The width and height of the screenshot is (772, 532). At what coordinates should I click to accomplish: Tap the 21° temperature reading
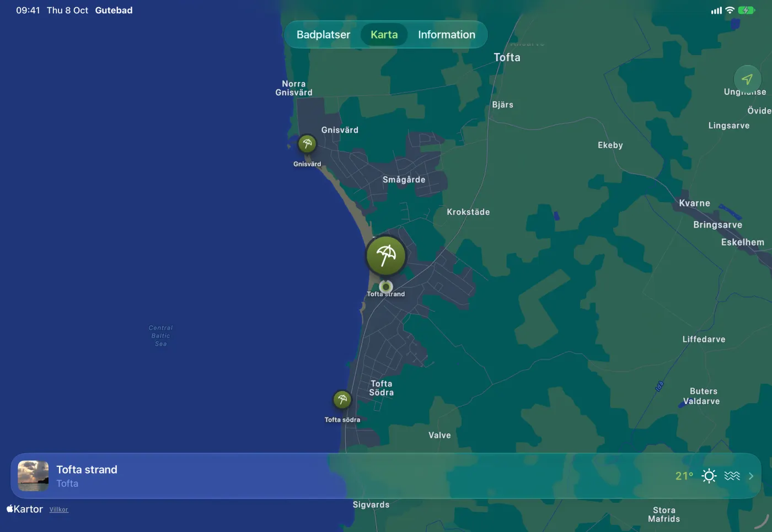[684, 476]
